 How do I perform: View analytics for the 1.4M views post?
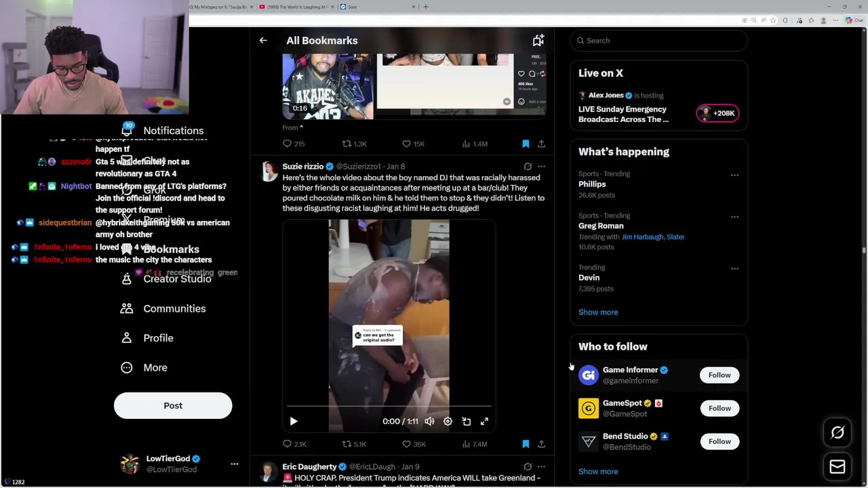[474, 144]
